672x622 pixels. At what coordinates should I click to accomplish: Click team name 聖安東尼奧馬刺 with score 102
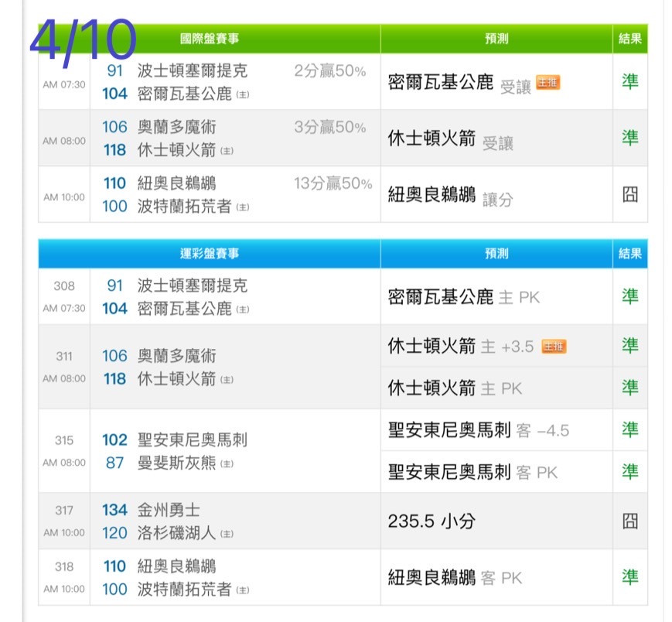pos(193,440)
